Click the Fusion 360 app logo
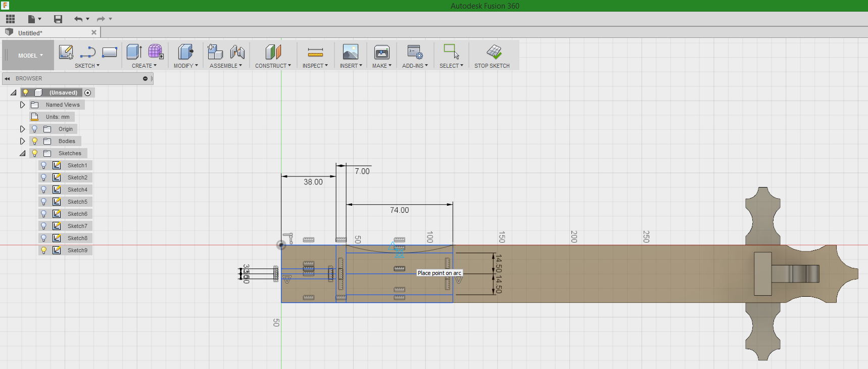Screen dimensions: 868x369 (5, 6)
